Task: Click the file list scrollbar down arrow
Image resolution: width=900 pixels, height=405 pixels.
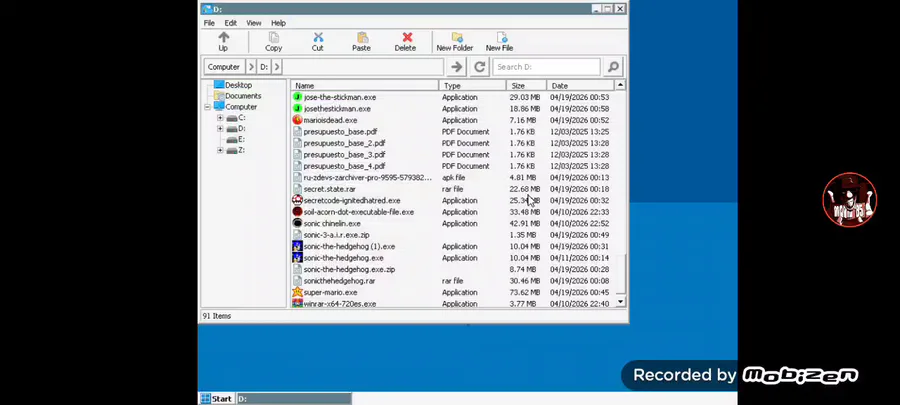Action: pyautogui.click(x=620, y=302)
